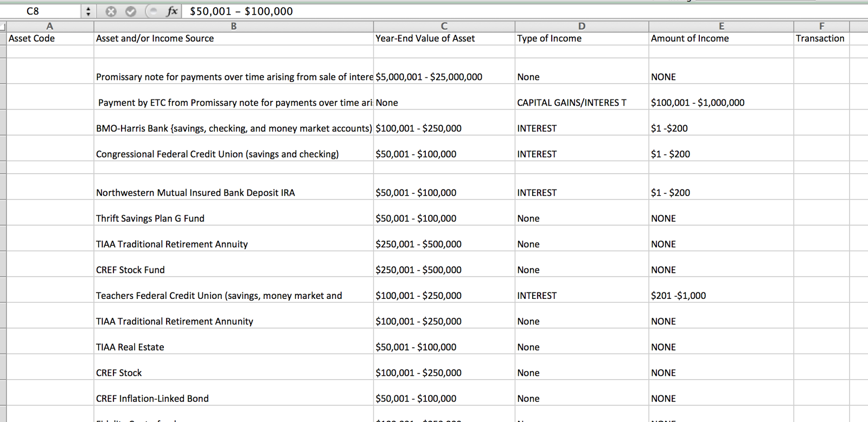Select column C header
The width and height of the screenshot is (868, 422).
click(444, 26)
